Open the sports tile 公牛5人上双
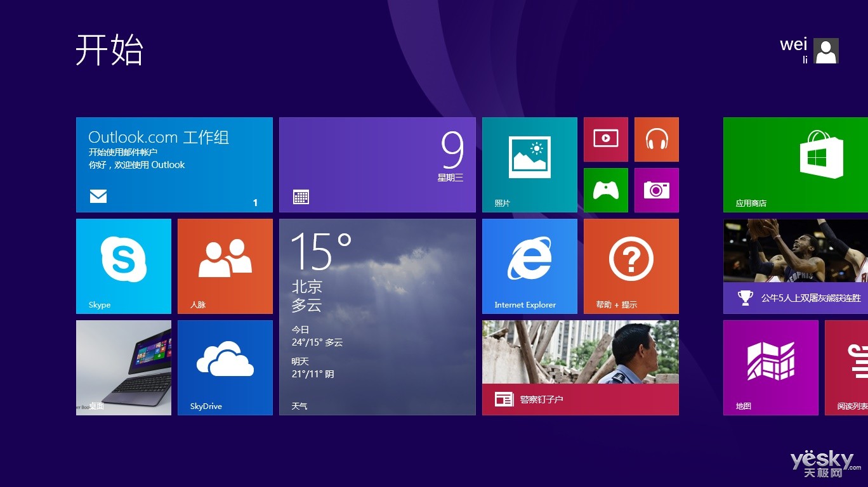The height and width of the screenshot is (487, 868). [796, 266]
